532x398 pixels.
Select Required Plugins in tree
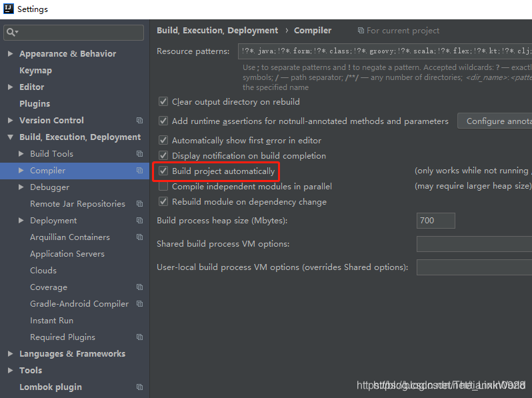tap(63, 337)
